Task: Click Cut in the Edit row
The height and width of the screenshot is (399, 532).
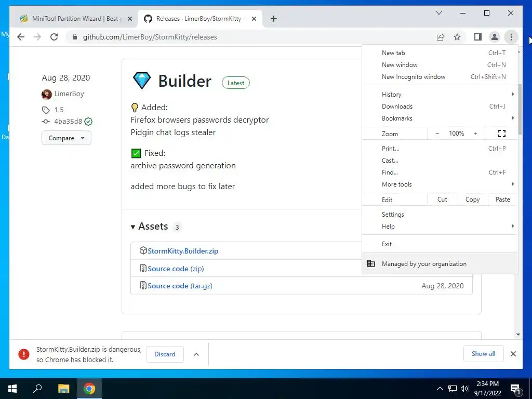Action: pyautogui.click(x=443, y=199)
